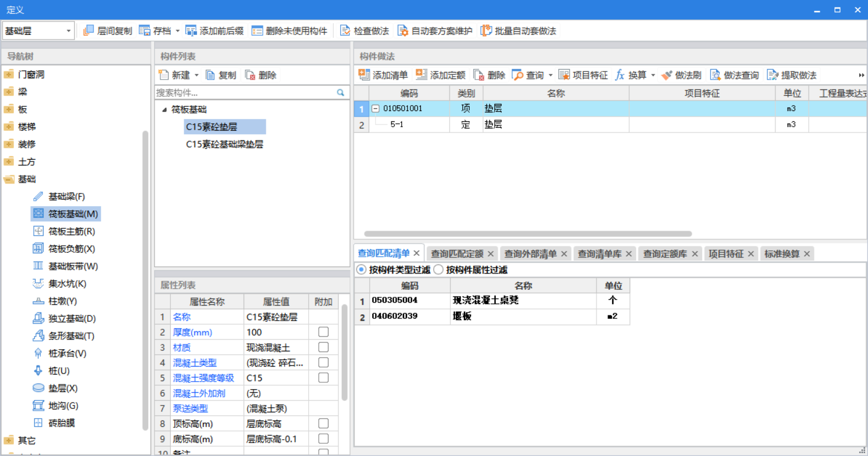This screenshot has width=868, height=456.
Task: Click the 添加定额 icon
Action: tap(422, 75)
